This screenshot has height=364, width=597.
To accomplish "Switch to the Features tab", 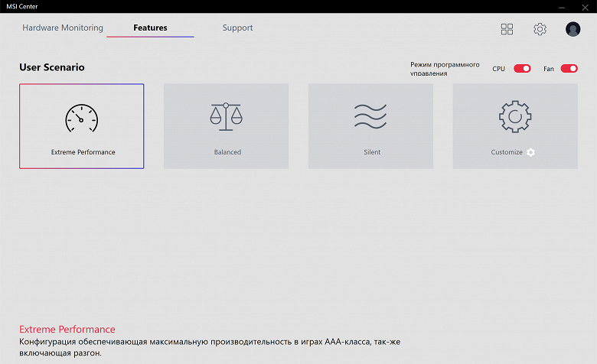I will [150, 28].
